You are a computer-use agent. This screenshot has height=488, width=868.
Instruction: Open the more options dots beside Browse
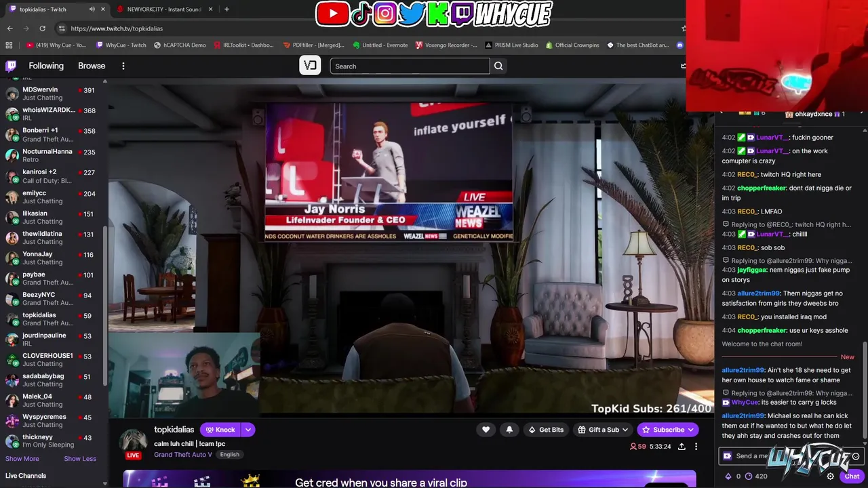[x=123, y=66]
